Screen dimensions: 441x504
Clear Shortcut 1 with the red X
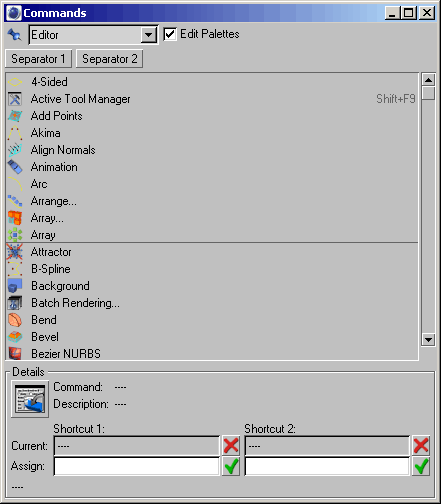(x=231, y=446)
